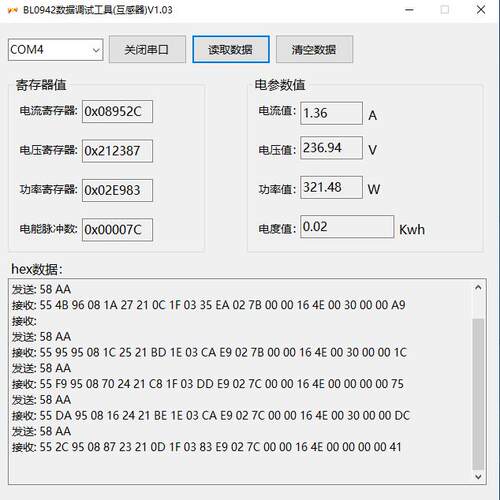Click the hex log scrollbar down arrow

pos(478,477)
